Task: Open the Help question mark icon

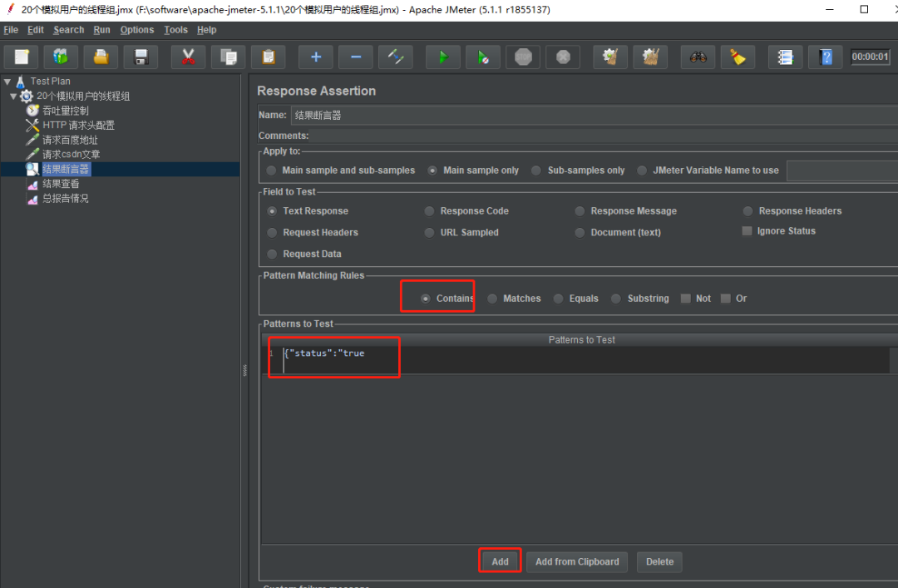Action: click(x=826, y=57)
